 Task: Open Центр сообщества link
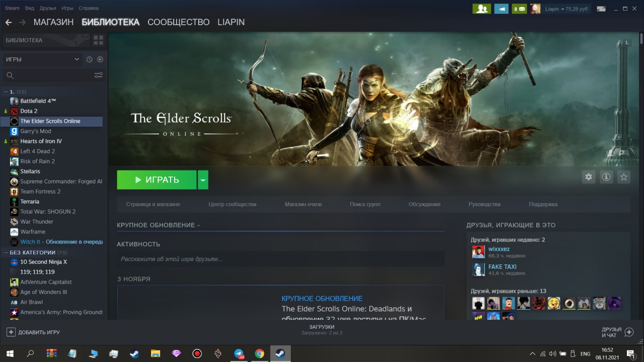click(x=232, y=204)
